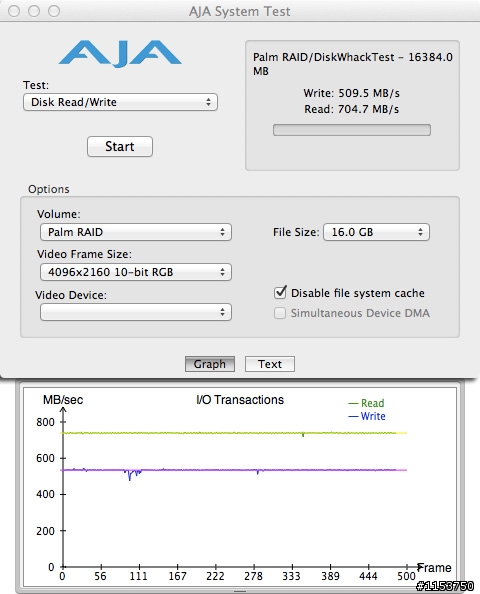Click the 389 frame tick label
This screenshot has height=594, width=480.
(x=330, y=577)
